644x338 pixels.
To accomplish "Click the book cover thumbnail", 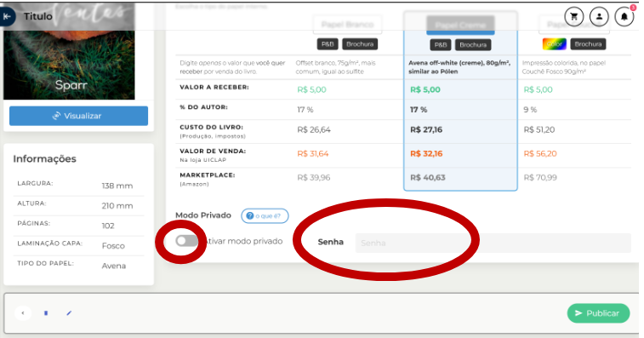I will (69, 51).
